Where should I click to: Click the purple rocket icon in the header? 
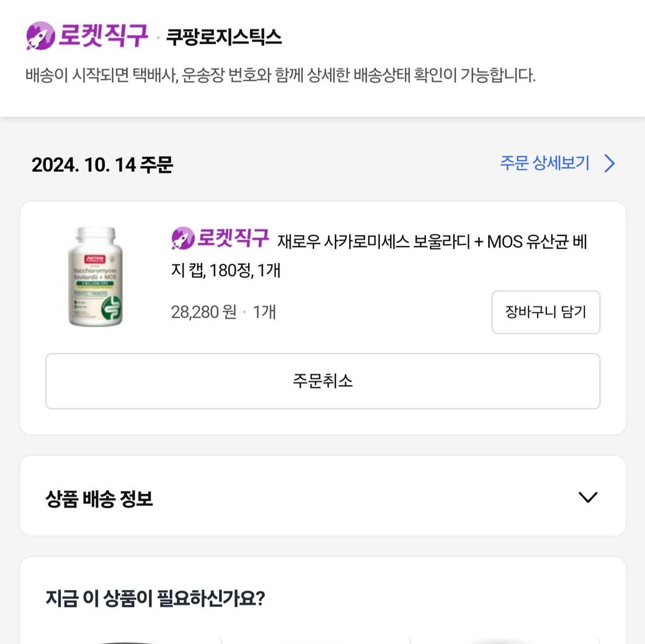click(x=40, y=36)
